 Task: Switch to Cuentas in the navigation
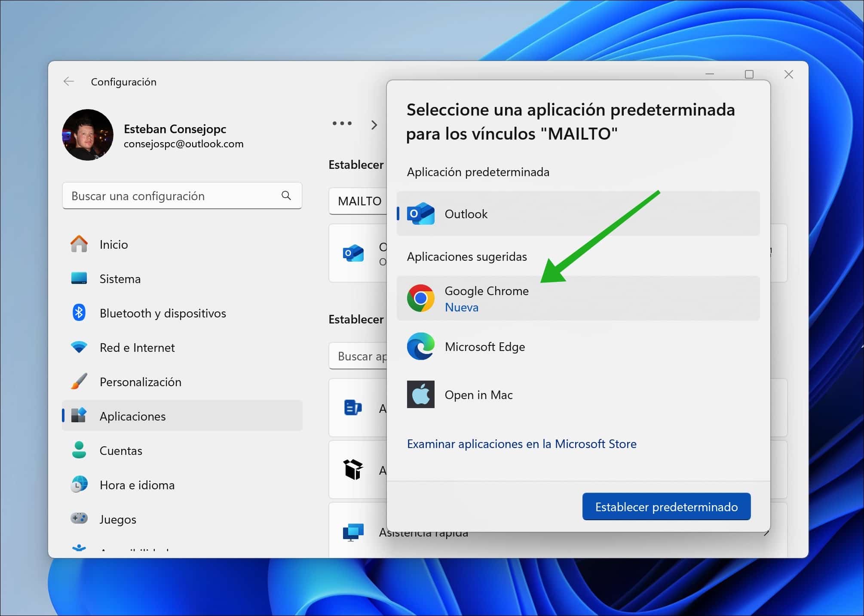(121, 450)
